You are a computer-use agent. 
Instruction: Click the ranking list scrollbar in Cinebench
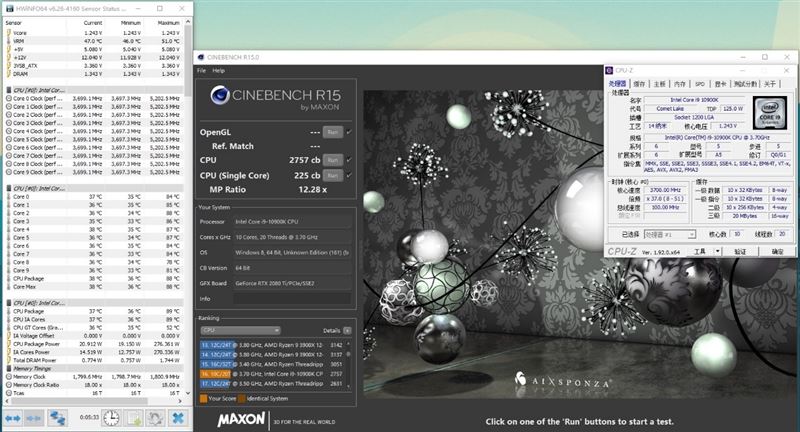[349, 366]
